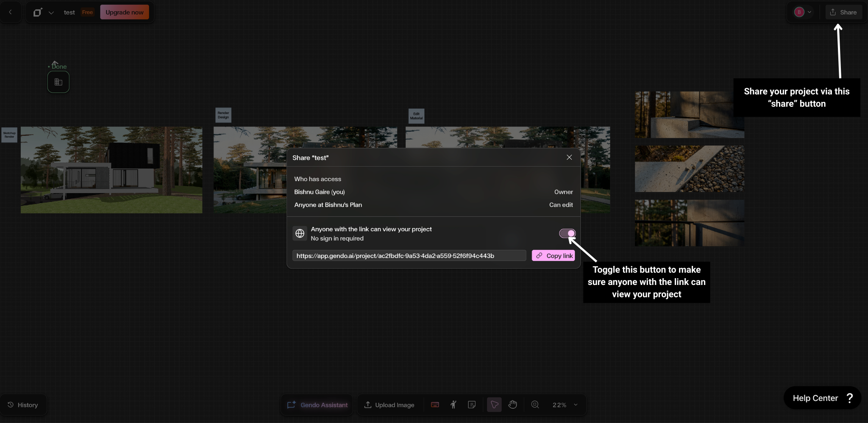Screen dimensions: 868x423
Task: Open the History panel
Action: (x=23, y=405)
